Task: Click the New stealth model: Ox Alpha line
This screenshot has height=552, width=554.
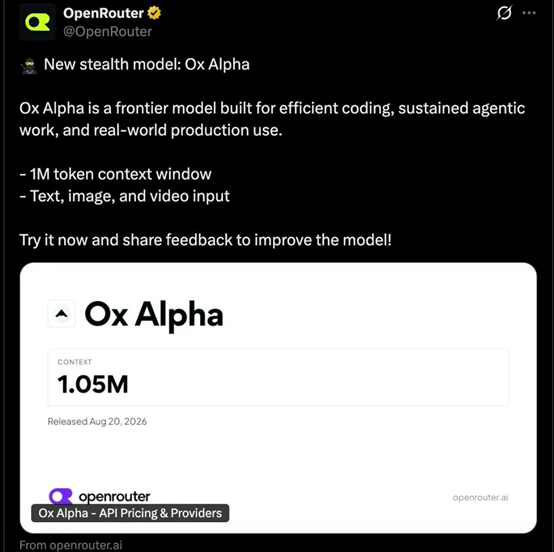Action: 147,65
